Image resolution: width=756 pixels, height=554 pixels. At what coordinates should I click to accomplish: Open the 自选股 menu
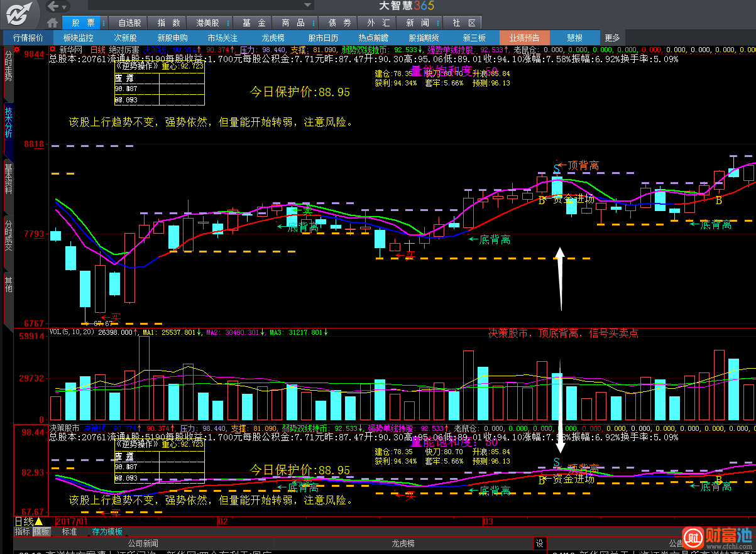[129, 23]
